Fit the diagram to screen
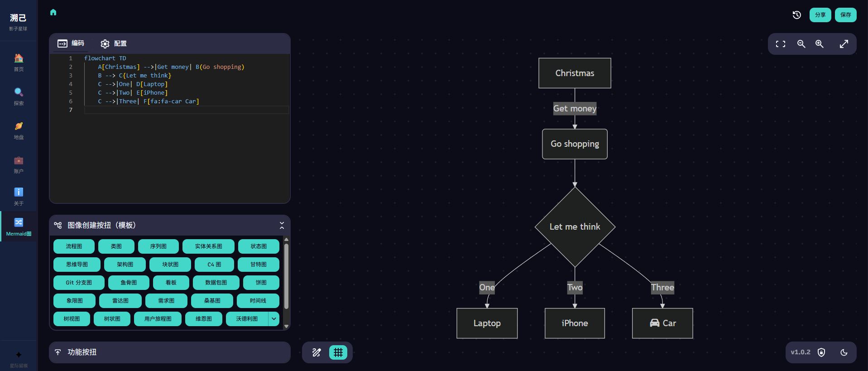This screenshot has width=868, height=371. point(781,44)
